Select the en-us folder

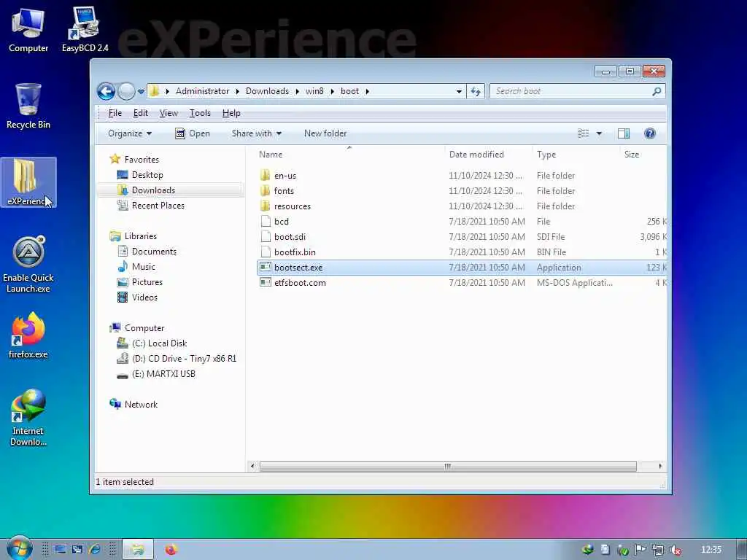click(285, 176)
